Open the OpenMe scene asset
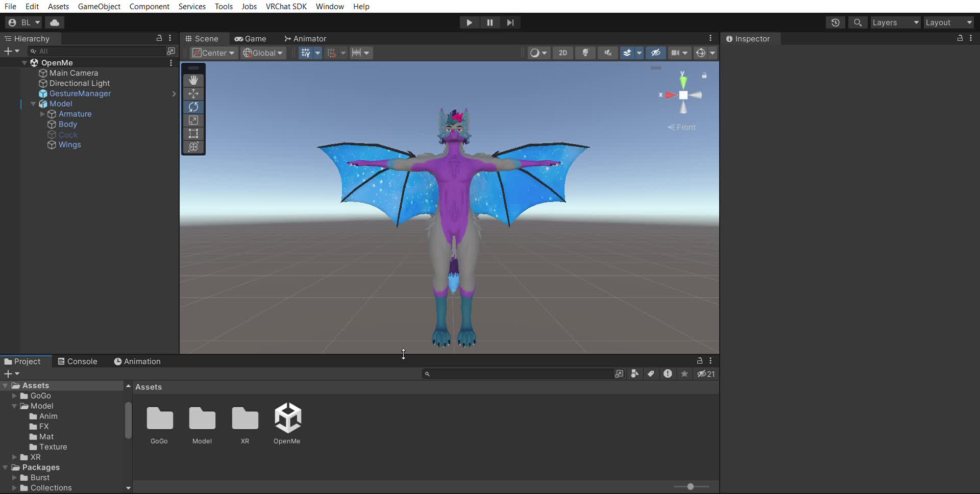The width and height of the screenshot is (980, 494). click(287, 424)
